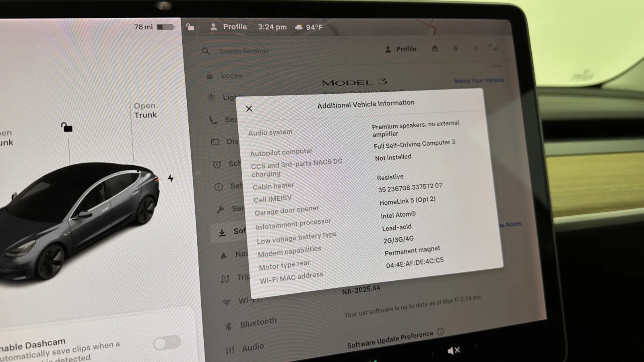The image size is (644, 362).
Task: Tap the unlock icon above the car
Action: [x=67, y=128]
